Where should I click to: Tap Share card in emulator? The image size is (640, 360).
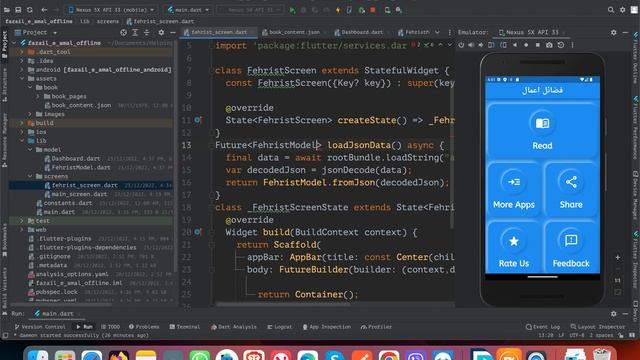[571, 189]
